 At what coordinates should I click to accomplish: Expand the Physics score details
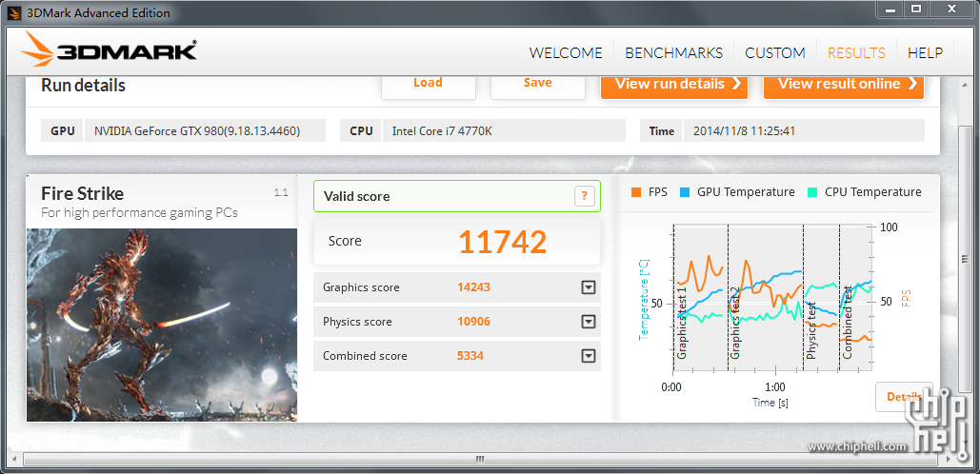click(588, 322)
